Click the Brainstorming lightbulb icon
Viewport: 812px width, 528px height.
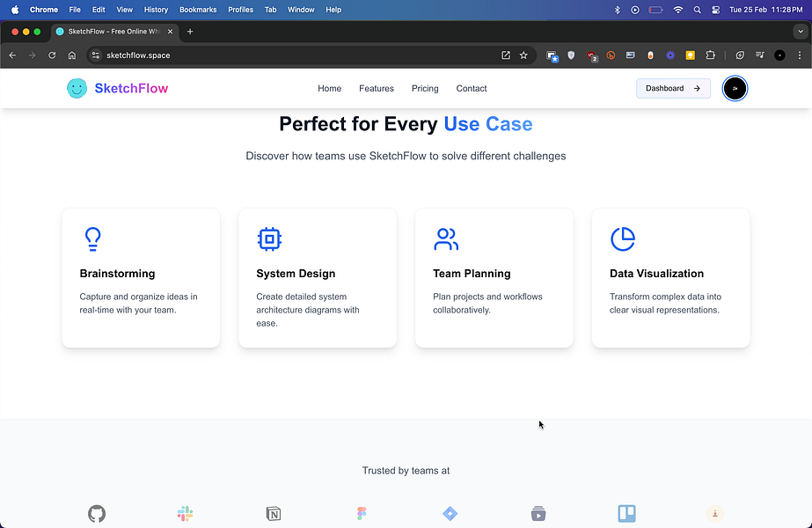coord(92,238)
